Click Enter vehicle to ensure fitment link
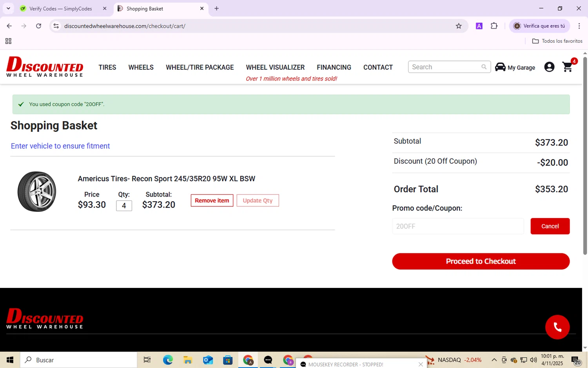588x368 pixels. (x=60, y=146)
